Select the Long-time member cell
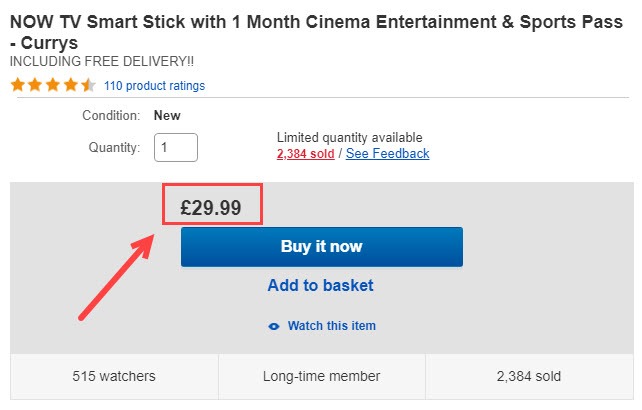The image size is (642, 410). [322, 376]
